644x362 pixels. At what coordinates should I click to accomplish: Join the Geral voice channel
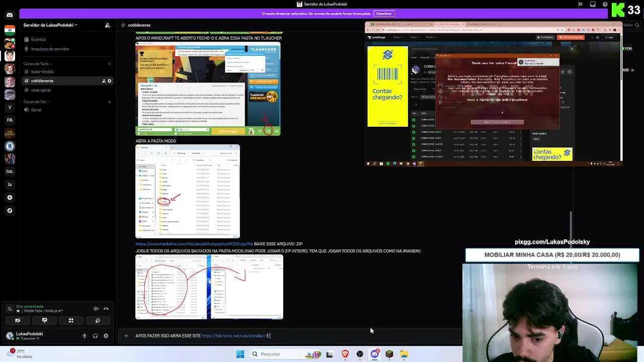point(36,110)
